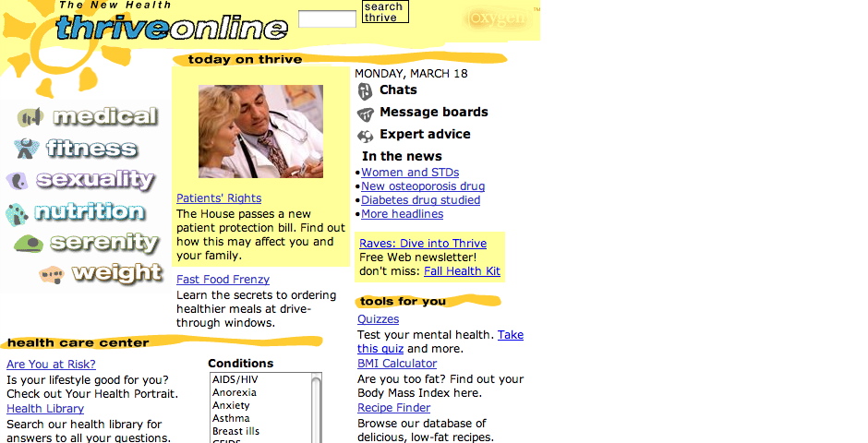Click the sexuality section icon

(x=18, y=180)
